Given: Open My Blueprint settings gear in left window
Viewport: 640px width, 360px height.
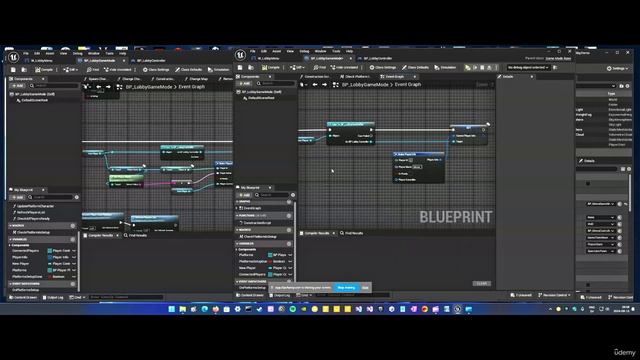Looking at the screenshot, I should pyautogui.click(x=76, y=197).
